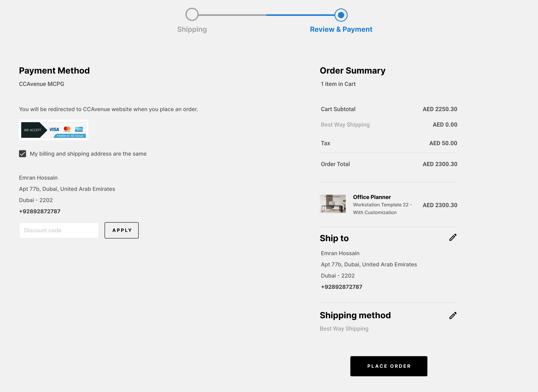The image size is (538, 392).
Task: Click the APPLY discount button
Action: click(x=121, y=230)
